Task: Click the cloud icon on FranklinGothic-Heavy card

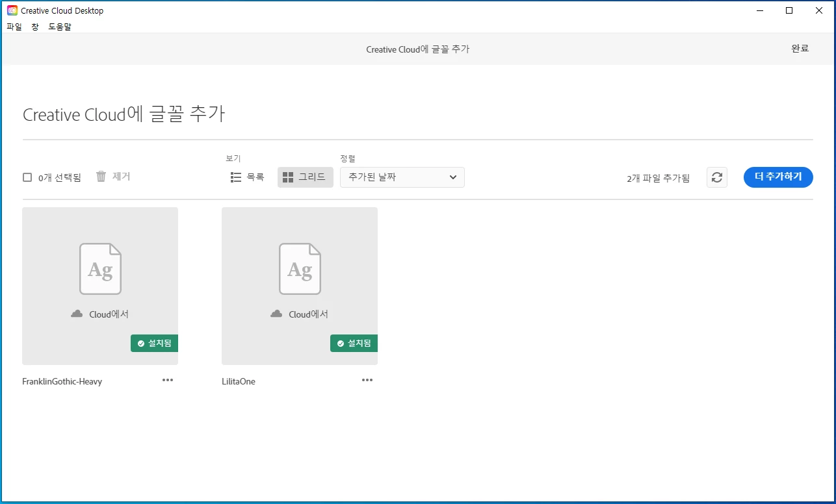Action: point(77,314)
